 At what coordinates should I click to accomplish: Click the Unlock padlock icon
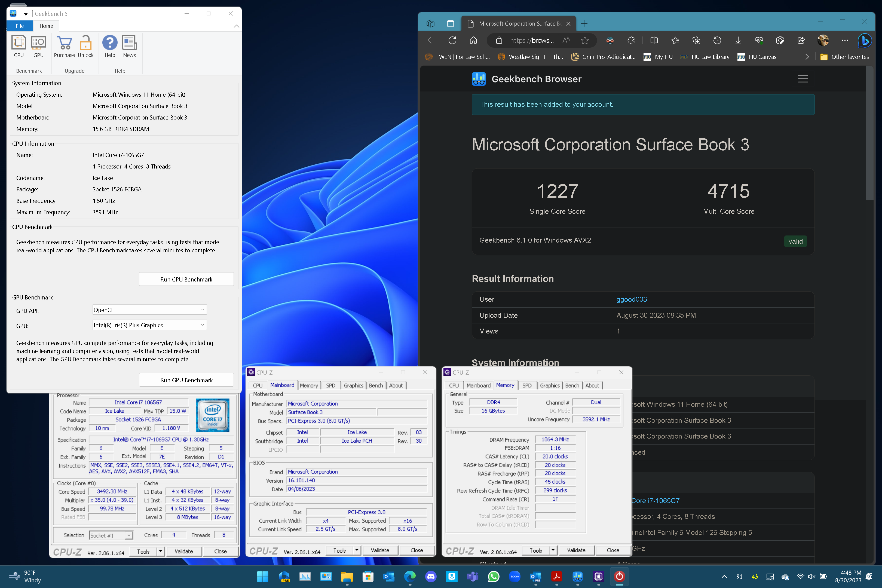click(x=85, y=47)
